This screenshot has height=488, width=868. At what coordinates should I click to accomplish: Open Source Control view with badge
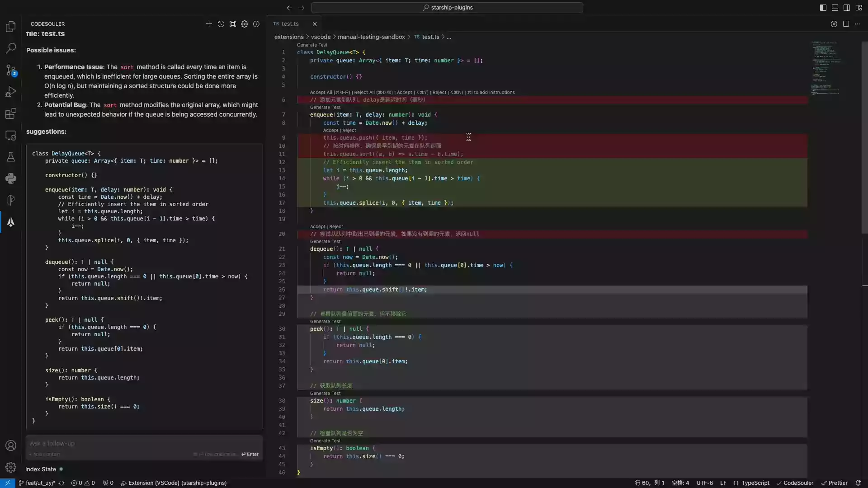[11, 70]
